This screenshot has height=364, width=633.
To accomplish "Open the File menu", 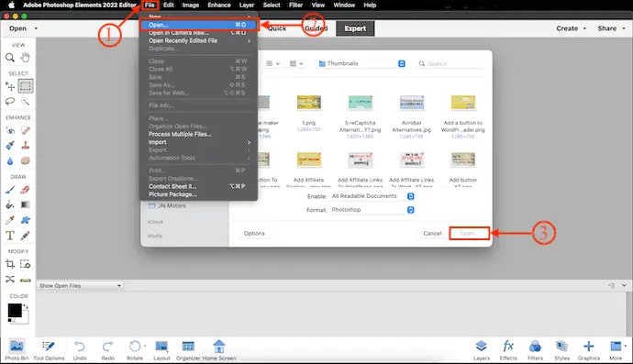I will tap(150, 6).
